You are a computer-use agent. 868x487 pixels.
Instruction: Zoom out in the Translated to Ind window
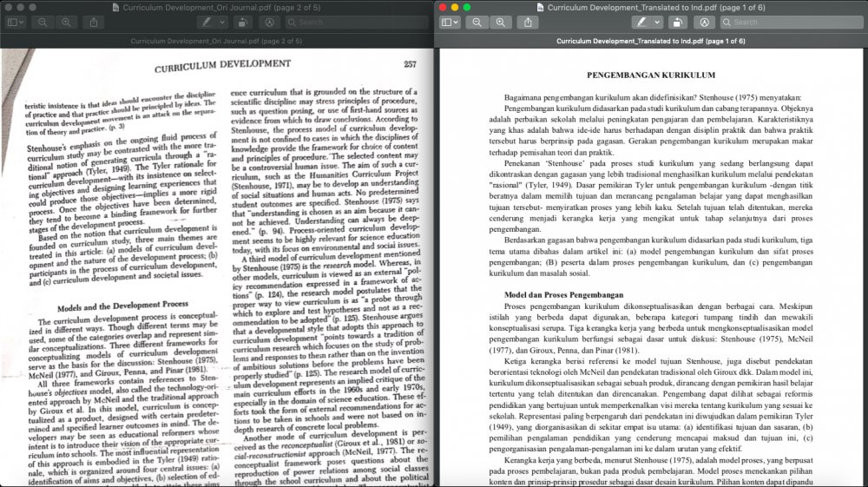click(477, 23)
